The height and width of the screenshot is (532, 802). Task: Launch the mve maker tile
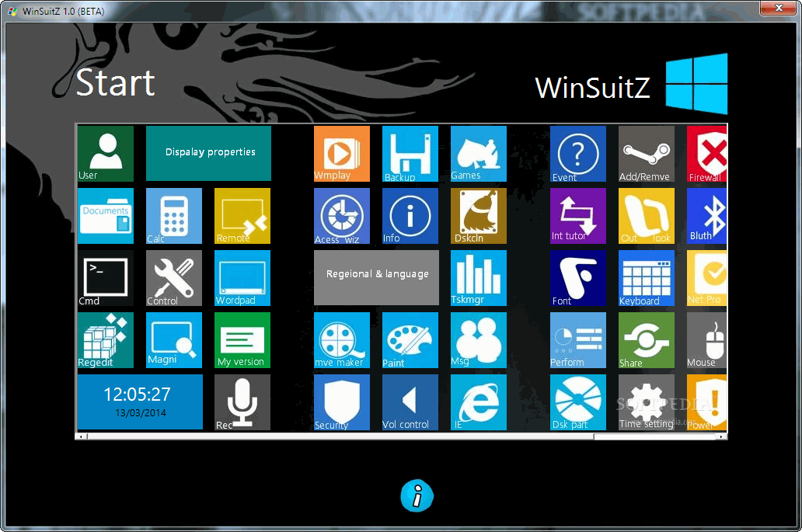click(342, 340)
